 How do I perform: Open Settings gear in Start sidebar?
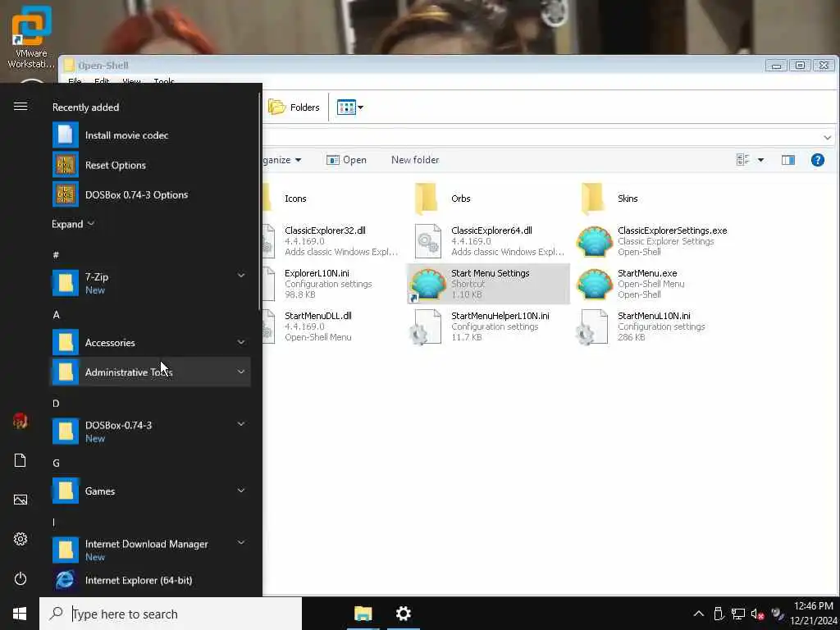(x=21, y=539)
